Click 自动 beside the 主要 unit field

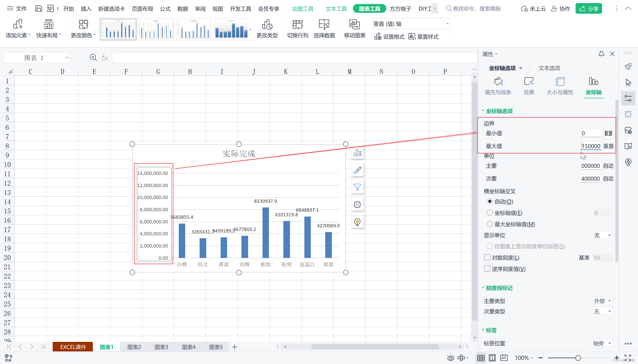coord(608,166)
